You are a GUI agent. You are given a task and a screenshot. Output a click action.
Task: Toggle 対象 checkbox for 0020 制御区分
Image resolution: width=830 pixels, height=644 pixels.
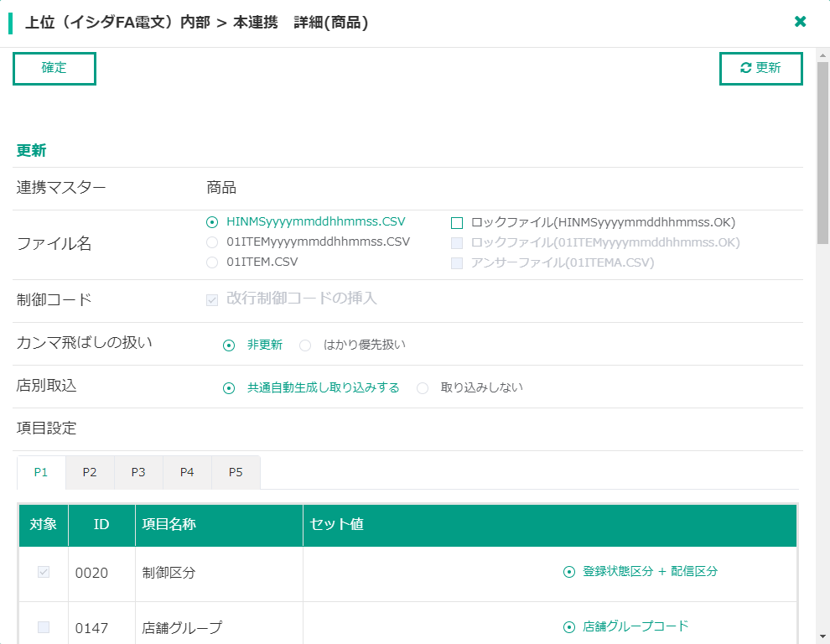tap(44, 572)
